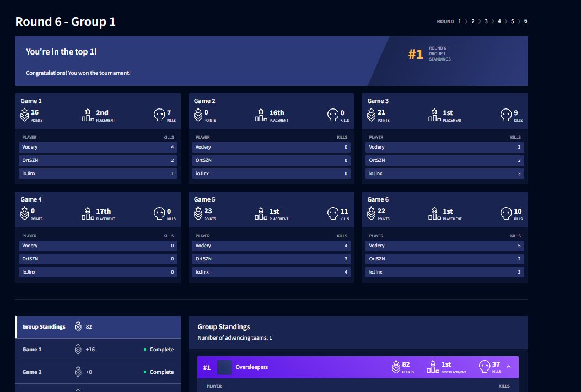Click the OrtSZN row in Game 1
The image size is (581, 392).
tap(98, 160)
